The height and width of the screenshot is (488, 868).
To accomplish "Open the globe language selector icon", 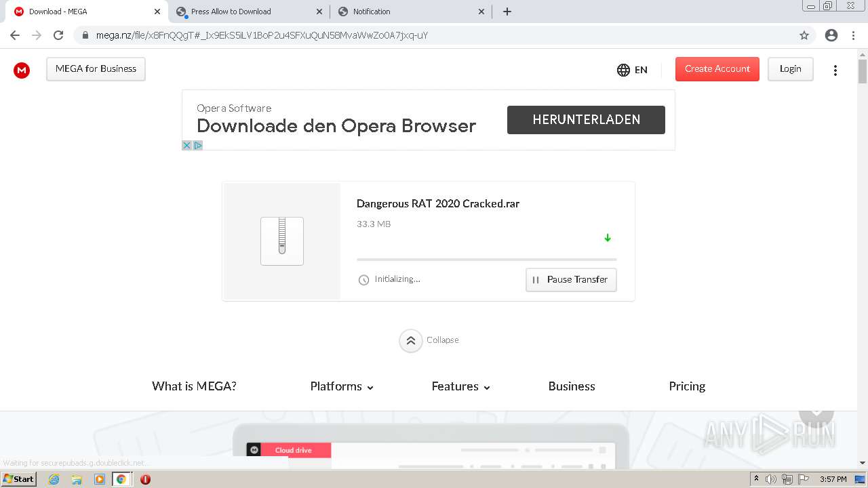I will pyautogui.click(x=623, y=70).
